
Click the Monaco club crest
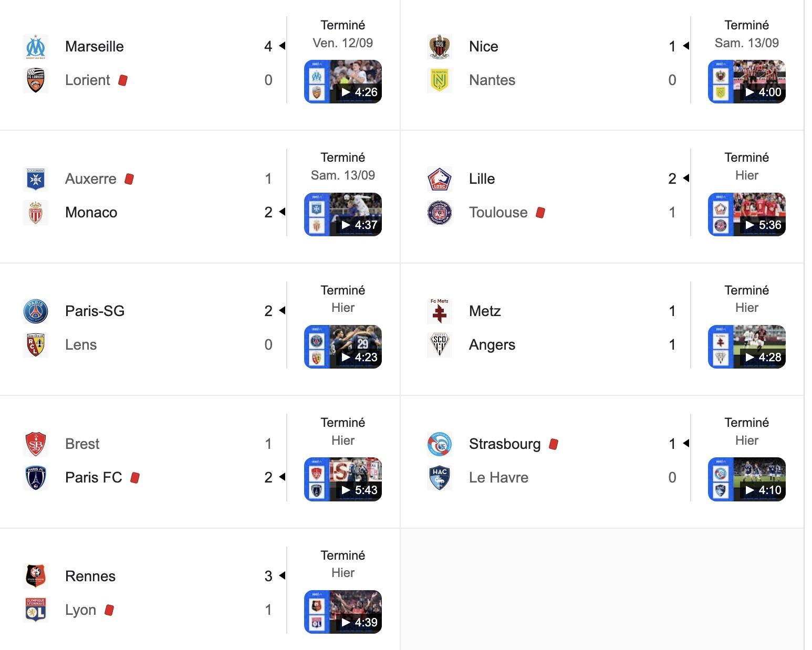pos(36,213)
